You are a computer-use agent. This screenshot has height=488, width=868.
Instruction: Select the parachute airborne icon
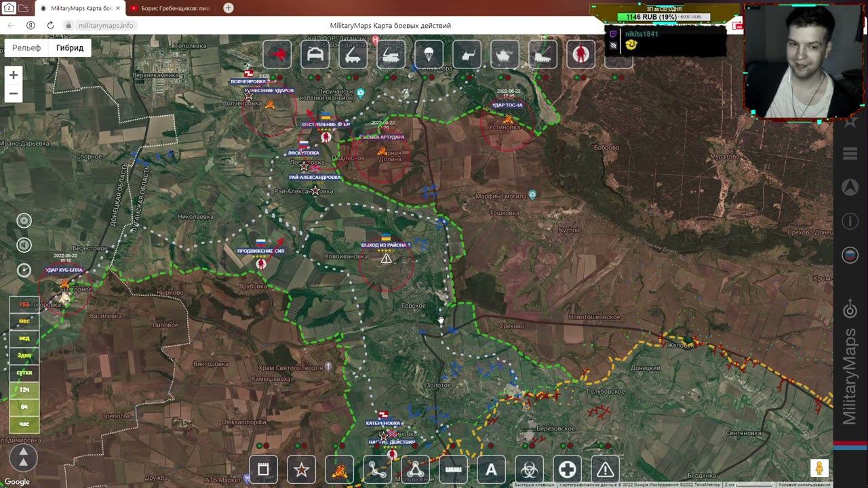pyautogui.click(x=429, y=54)
